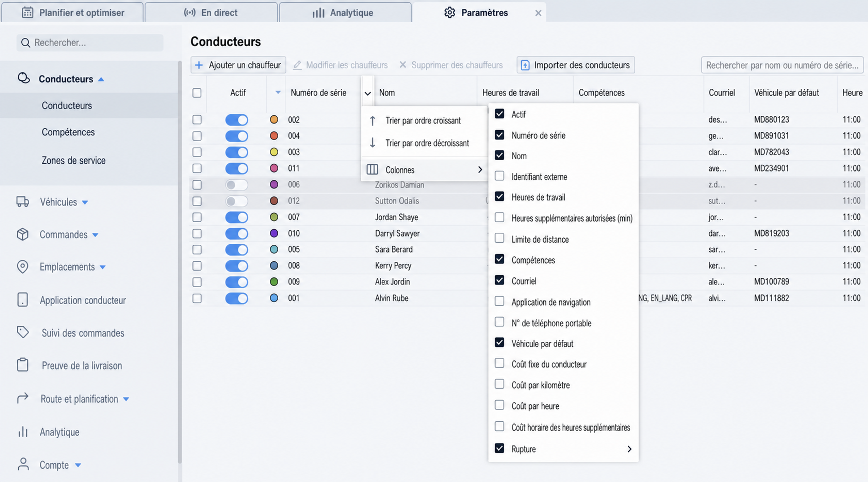The width and height of the screenshot is (868, 482).
Task: Click the Suivi des commandes tag icon
Action: point(22,332)
